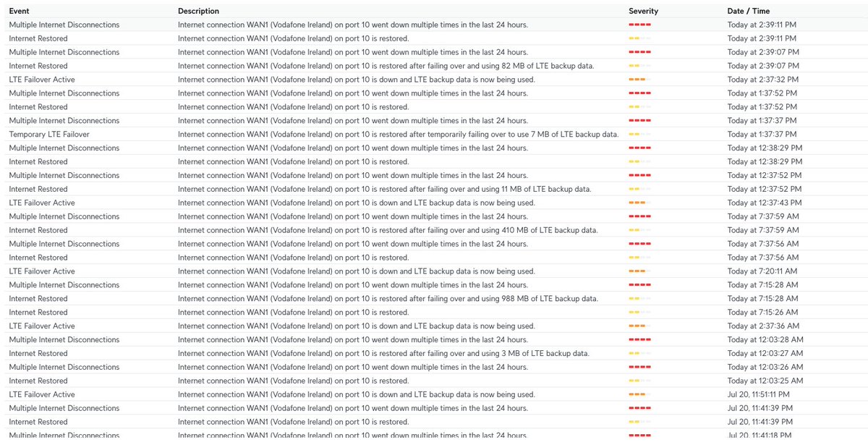Select 'Multiple Internet Disconnections' event at 2:39:07 PM
This screenshot has width=868, height=445.
[64, 52]
